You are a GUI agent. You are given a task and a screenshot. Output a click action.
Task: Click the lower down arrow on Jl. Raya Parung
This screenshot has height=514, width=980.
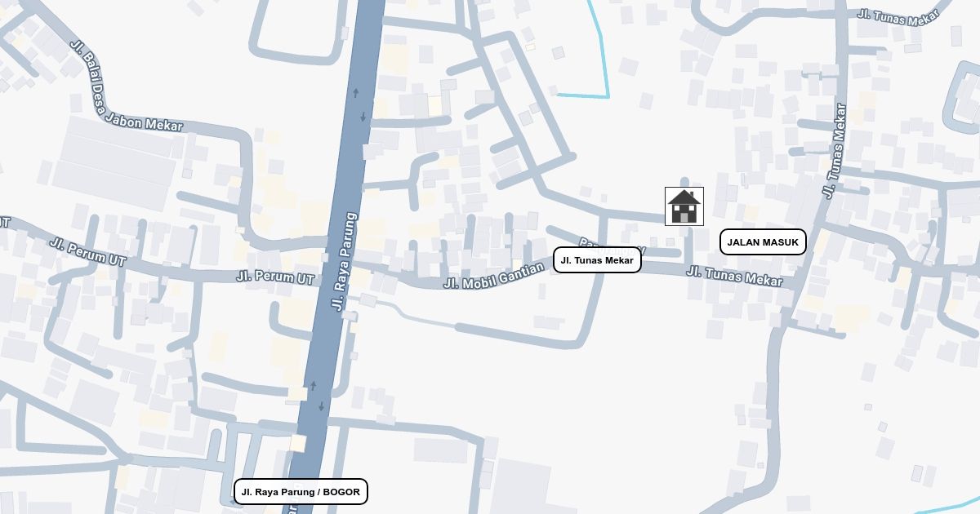tap(321, 405)
